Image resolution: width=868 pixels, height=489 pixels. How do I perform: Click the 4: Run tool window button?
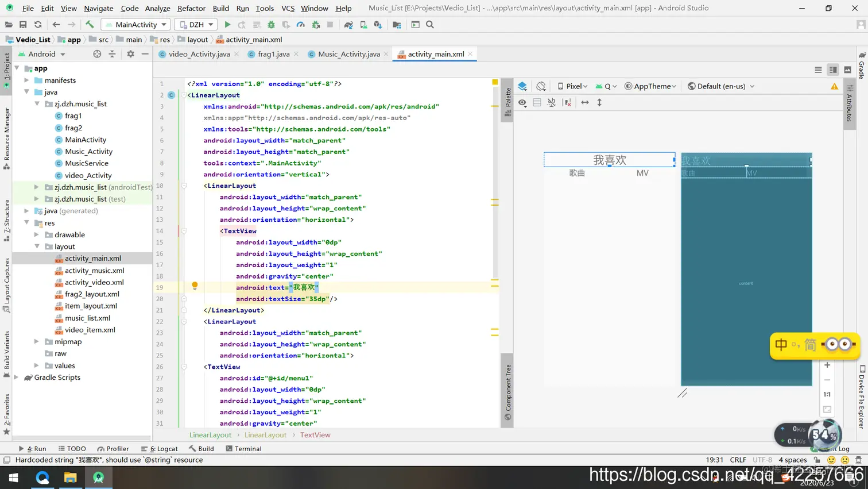point(32,449)
